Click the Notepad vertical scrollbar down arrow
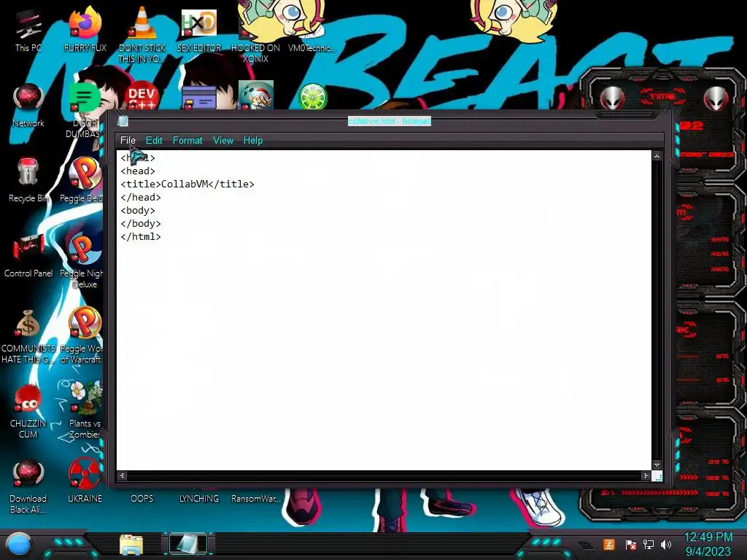The height and width of the screenshot is (560, 747). [657, 464]
